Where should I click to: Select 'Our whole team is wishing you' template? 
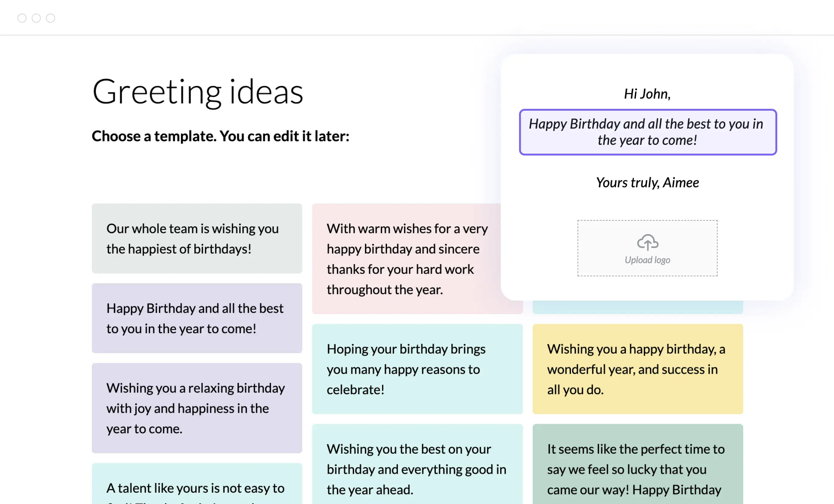[197, 238]
